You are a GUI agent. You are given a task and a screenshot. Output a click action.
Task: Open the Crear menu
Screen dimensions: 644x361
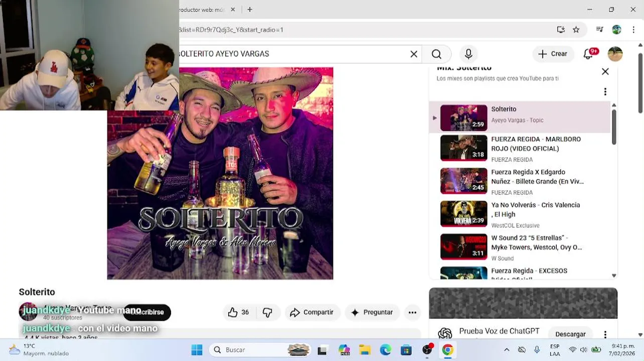(553, 54)
